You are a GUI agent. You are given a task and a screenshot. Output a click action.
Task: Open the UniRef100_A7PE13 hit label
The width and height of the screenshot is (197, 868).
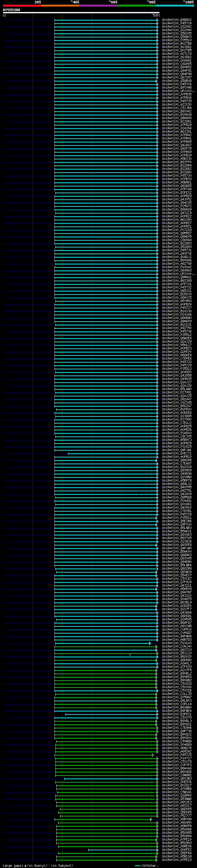point(176,860)
